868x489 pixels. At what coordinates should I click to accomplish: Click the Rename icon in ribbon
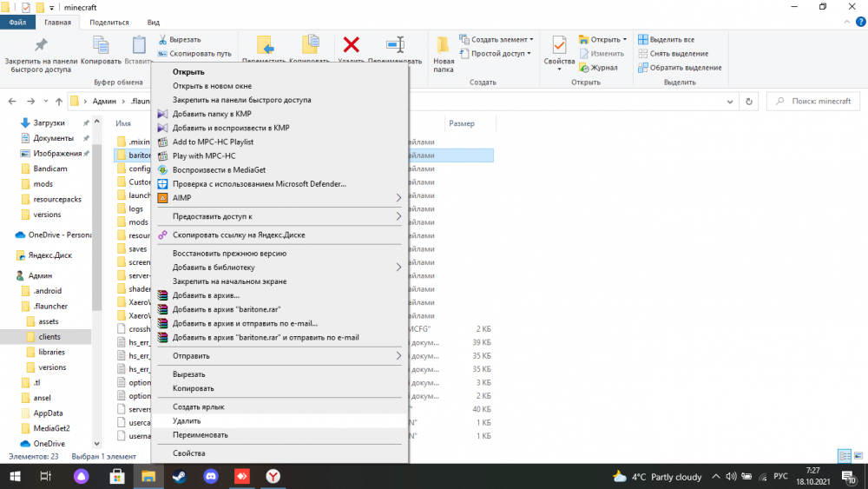pyautogui.click(x=395, y=45)
